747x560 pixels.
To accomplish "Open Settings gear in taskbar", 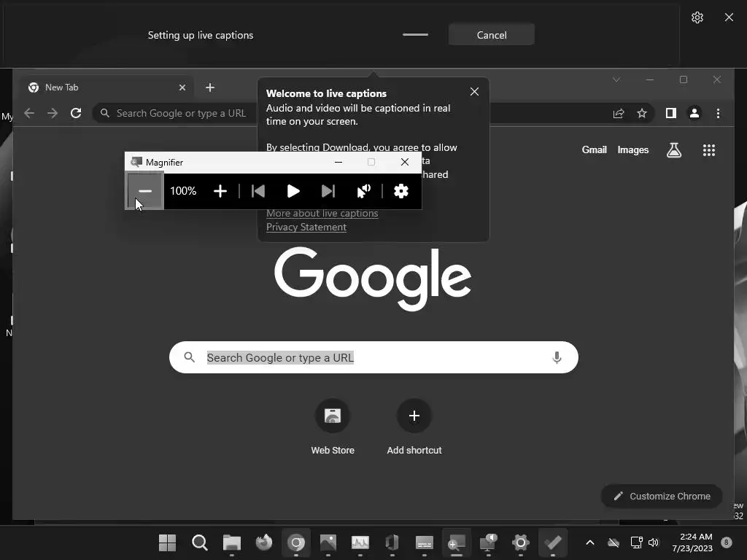I will tap(521, 542).
